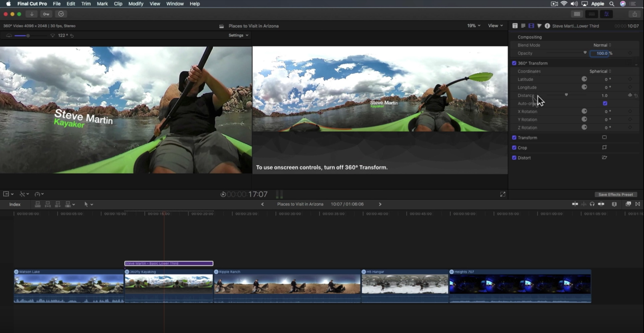
Task: Open the Info inspector icon
Action: coord(547,26)
